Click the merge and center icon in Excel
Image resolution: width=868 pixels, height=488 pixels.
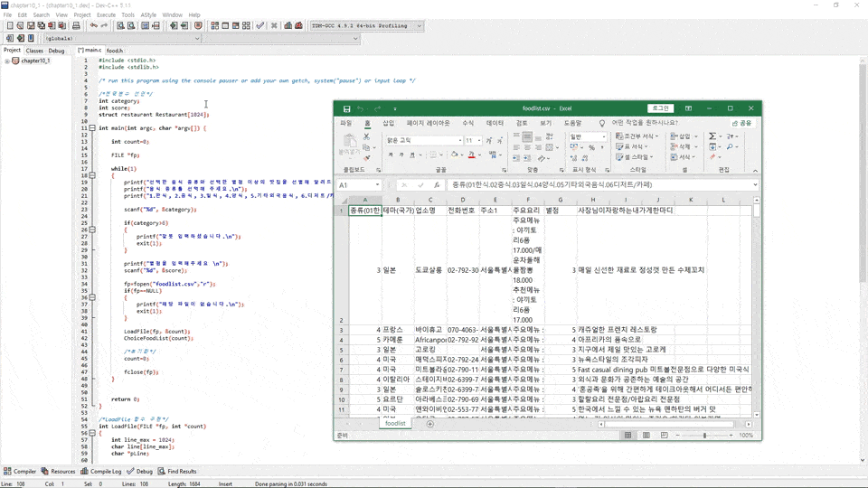point(549,147)
